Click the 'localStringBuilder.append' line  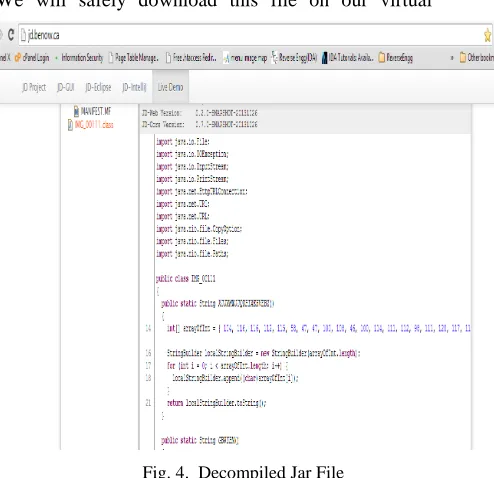pyautogui.click(x=235, y=378)
